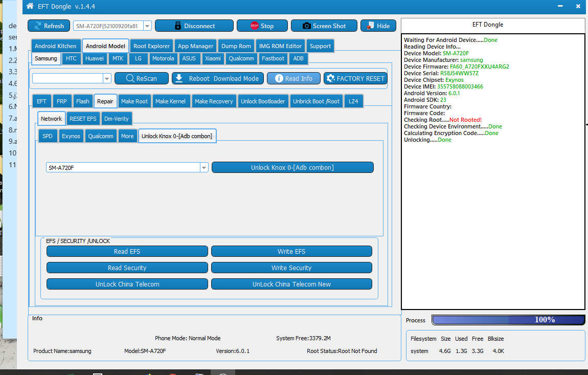This screenshot has width=588, height=375.
Task: Select the Samsung brand tab
Action: point(46,58)
